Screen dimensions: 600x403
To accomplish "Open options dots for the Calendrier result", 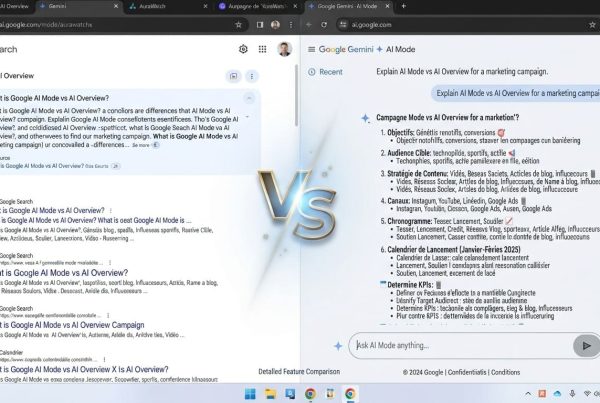I will tap(104, 360).
